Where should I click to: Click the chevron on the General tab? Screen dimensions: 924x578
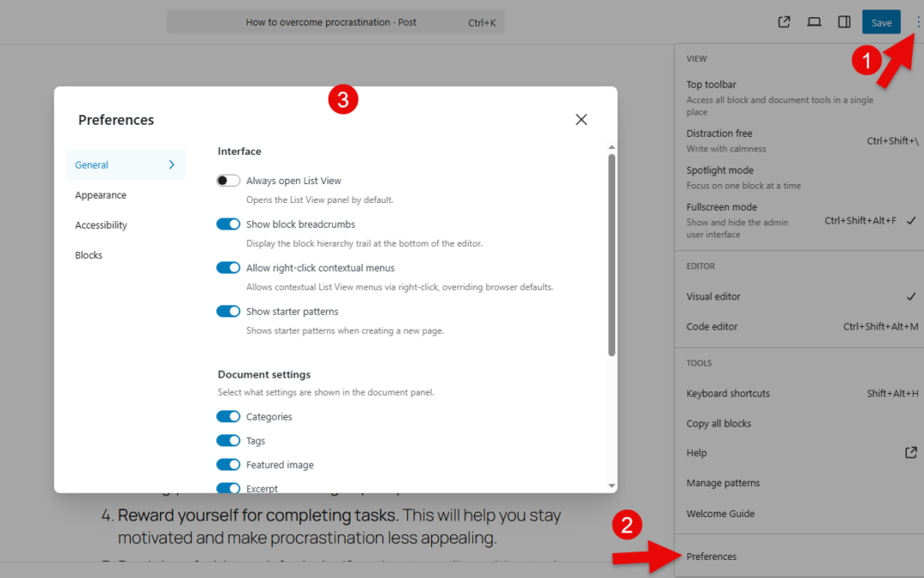(171, 164)
